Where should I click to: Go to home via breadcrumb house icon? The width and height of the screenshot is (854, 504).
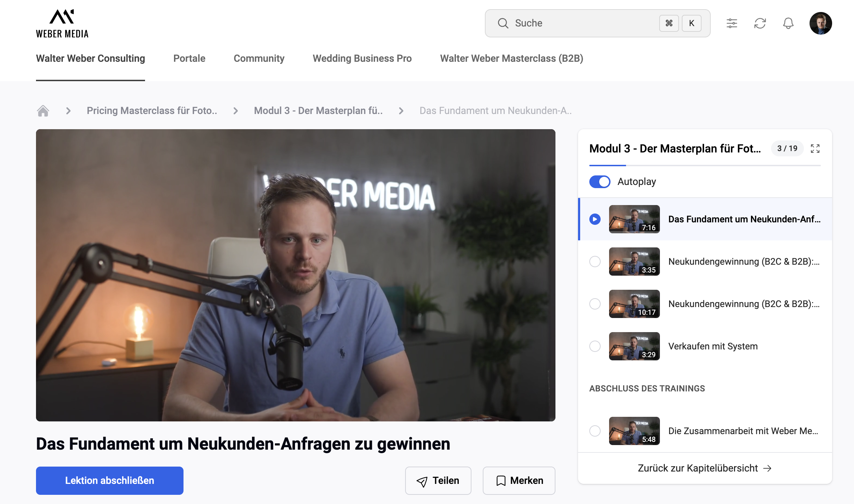[43, 111]
